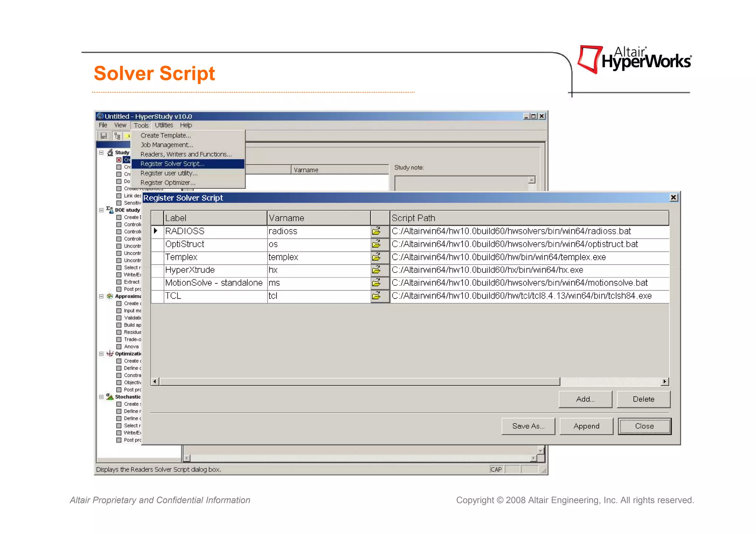Toggle the Link design step checkbox
Image resolution: width=756 pixels, height=534 pixels.
coord(119,196)
